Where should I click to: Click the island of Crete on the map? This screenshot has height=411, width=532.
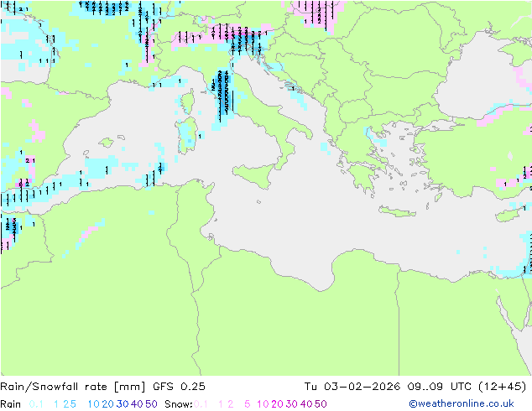[397, 211]
